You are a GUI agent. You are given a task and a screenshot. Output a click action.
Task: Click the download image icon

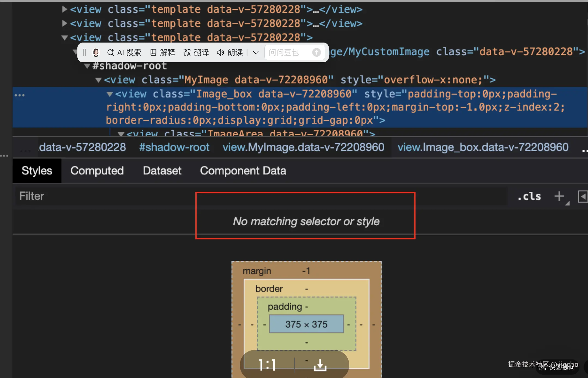tap(320, 365)
